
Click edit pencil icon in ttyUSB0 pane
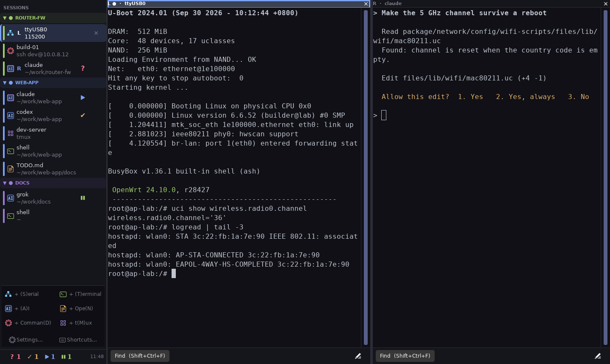tap(358, 356)
